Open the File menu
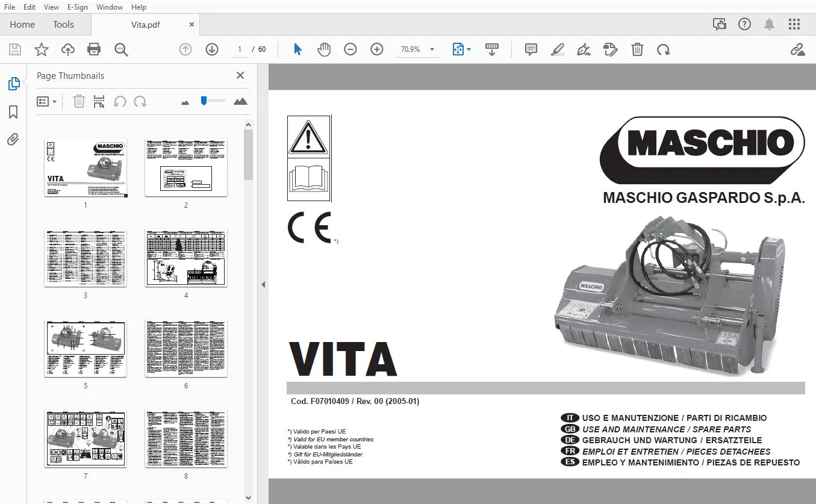 point(10,7)
